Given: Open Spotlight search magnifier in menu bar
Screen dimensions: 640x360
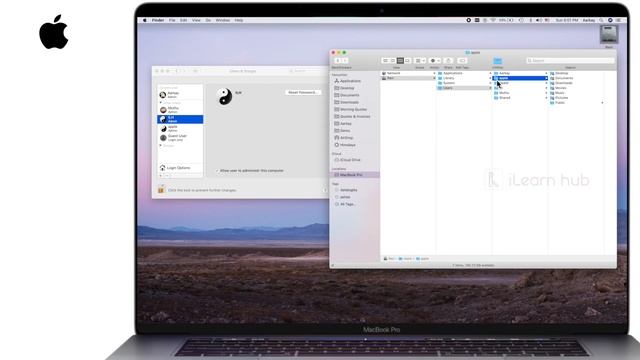Looking at the screenshot, I should coord(601,20).
